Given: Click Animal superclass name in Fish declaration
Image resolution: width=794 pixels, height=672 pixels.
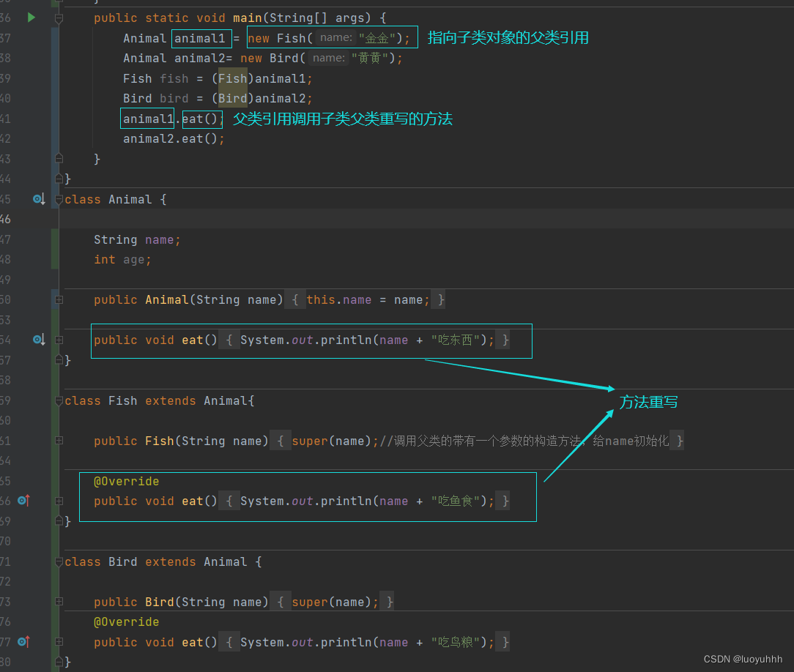Looking at the screenshot, I should click(226, 400).
